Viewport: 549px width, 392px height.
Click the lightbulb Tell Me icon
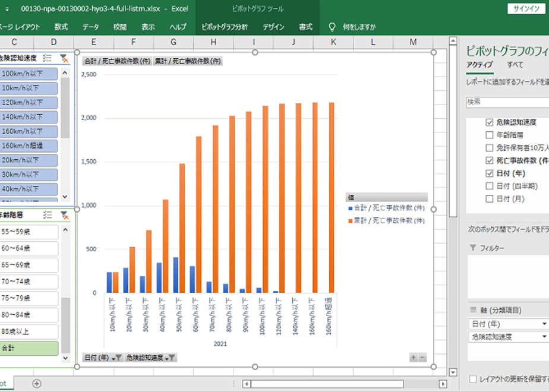332,27
